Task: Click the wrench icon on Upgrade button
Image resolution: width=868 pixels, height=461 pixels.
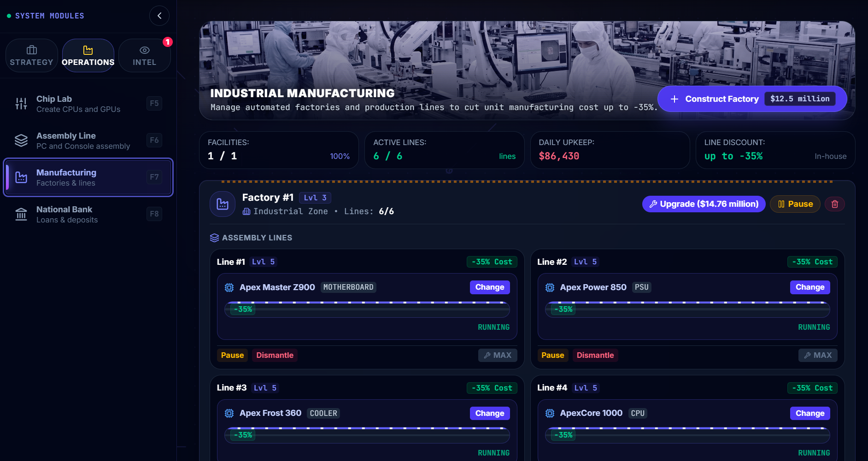Action: pyautogui.click(x=653, y=204)
